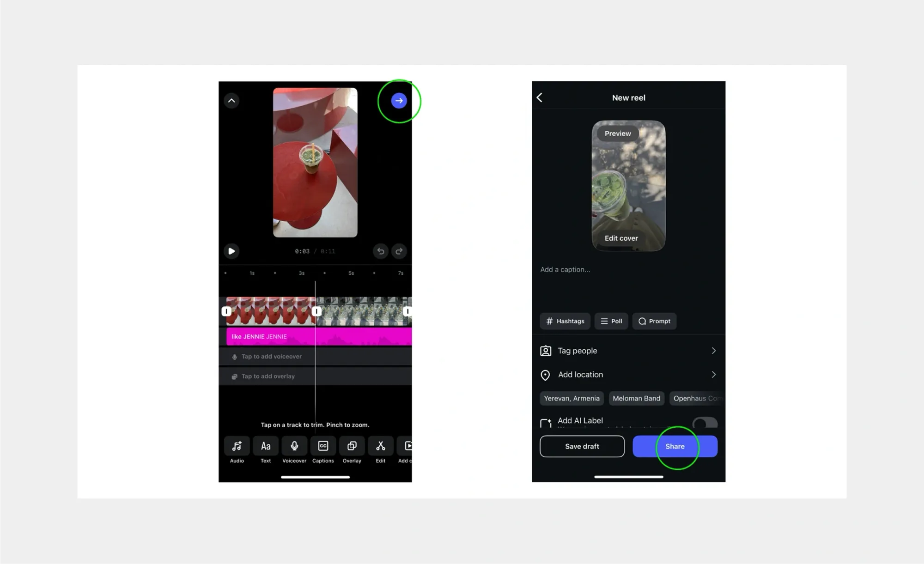Expand the Tag people chevron
The image size is (924, 564).
point(713,351)
